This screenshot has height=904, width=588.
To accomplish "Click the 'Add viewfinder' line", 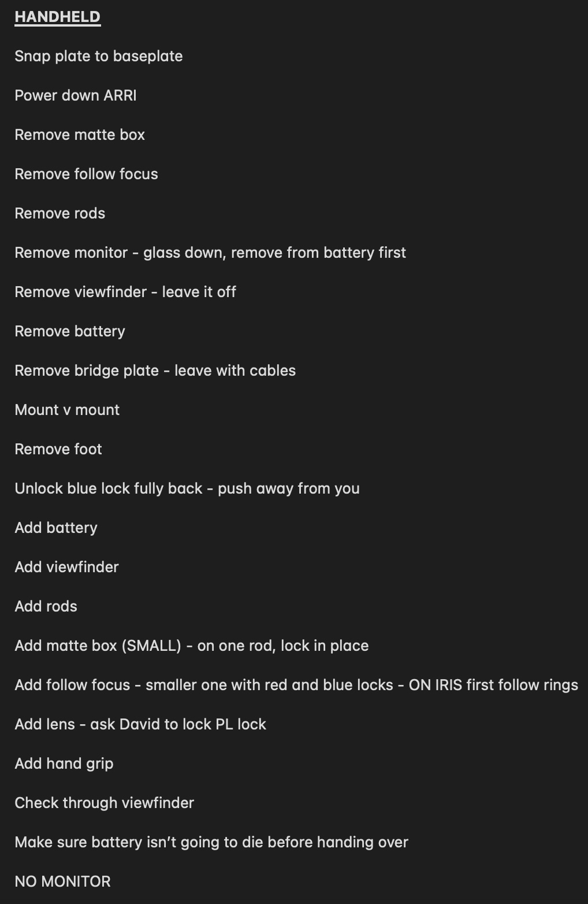I will click(66, 567).
